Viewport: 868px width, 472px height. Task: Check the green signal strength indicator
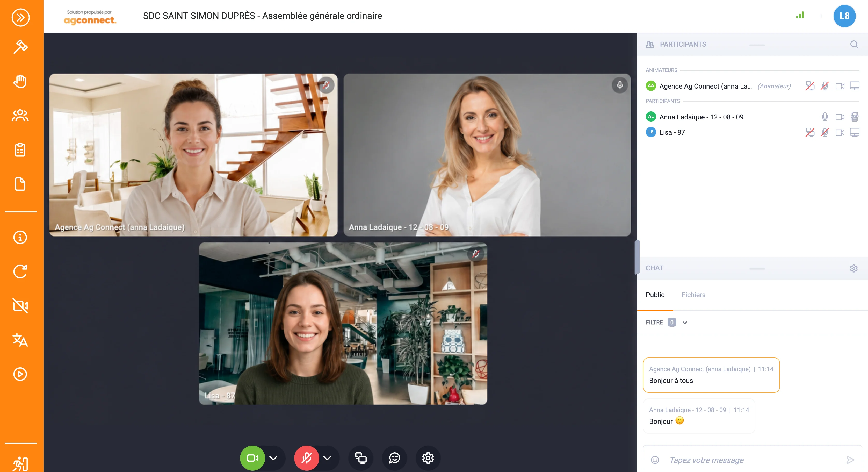[800, 15]
